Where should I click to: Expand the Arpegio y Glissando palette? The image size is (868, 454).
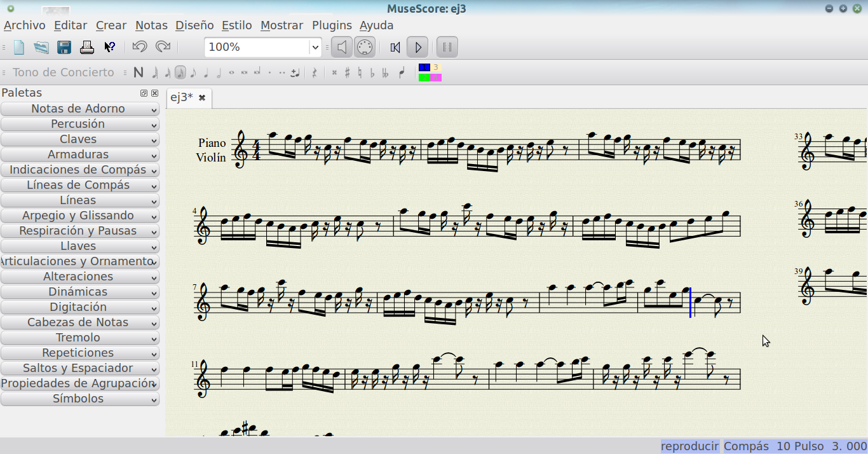79,216
